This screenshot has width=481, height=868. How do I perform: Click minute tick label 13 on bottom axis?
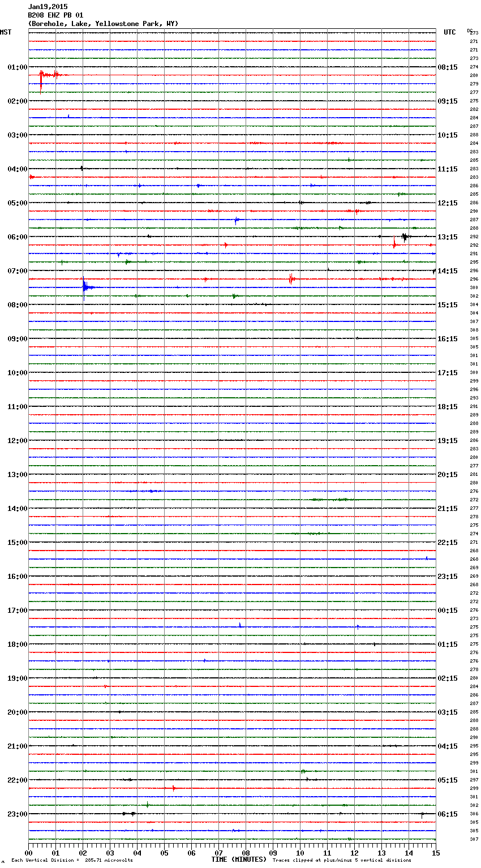point(381,853)
